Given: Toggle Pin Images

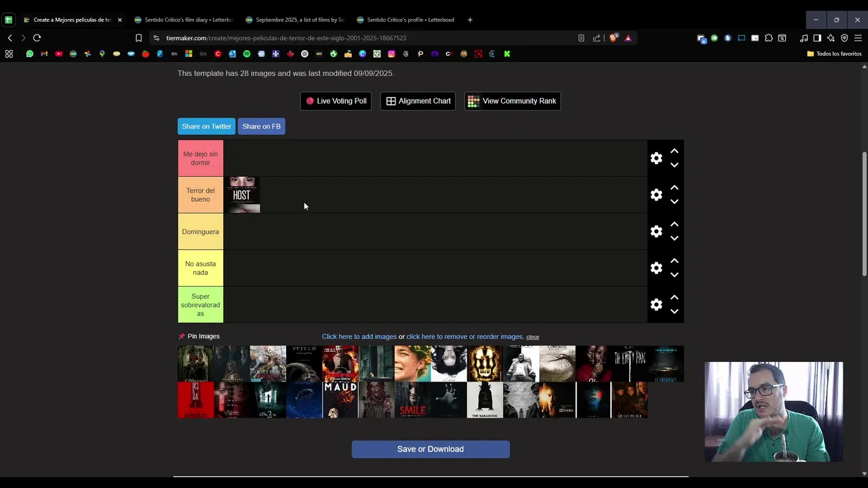Looking at the screenshot, I should (199, 336).
